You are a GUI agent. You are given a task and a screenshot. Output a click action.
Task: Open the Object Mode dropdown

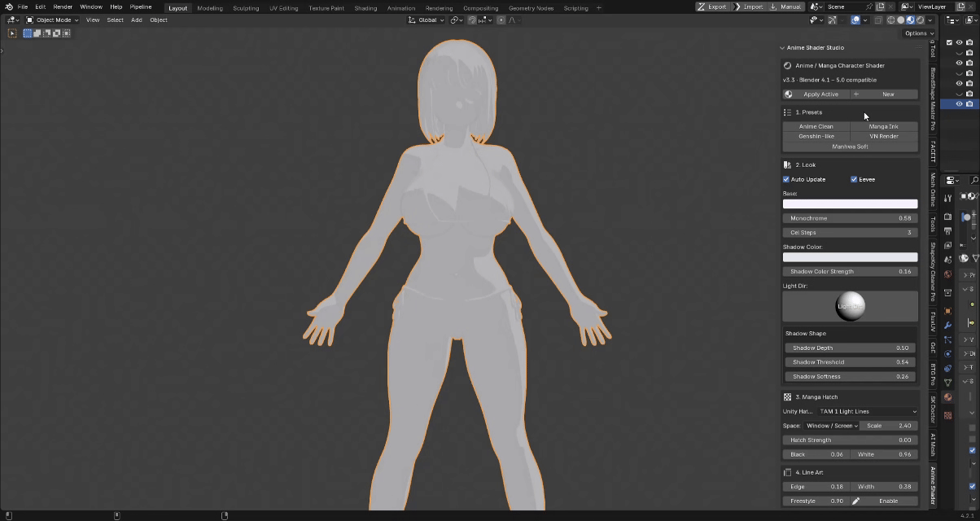(52, 20)
